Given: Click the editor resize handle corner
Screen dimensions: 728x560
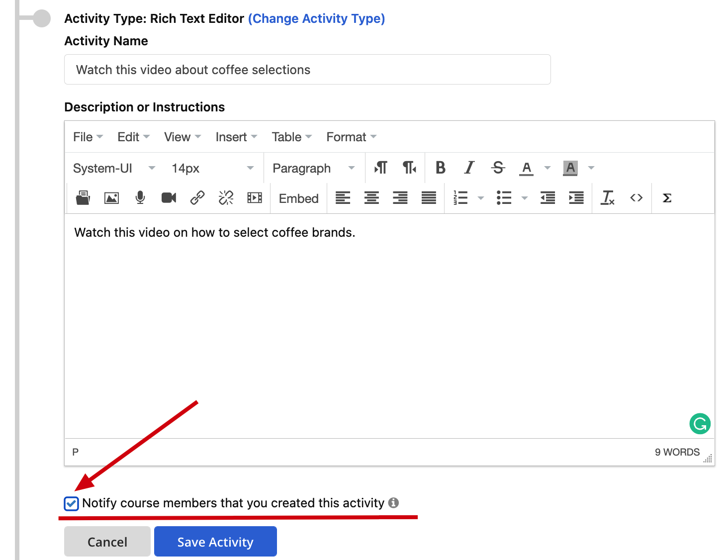Looking at the screenshot, I should [708, 459].
